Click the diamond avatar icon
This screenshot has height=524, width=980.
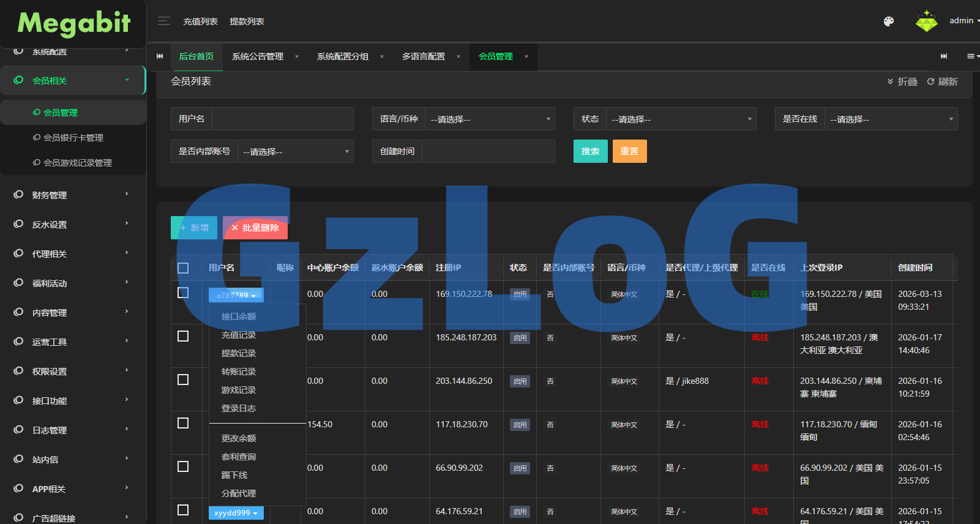pyautogui.click(x=926, y=21)
